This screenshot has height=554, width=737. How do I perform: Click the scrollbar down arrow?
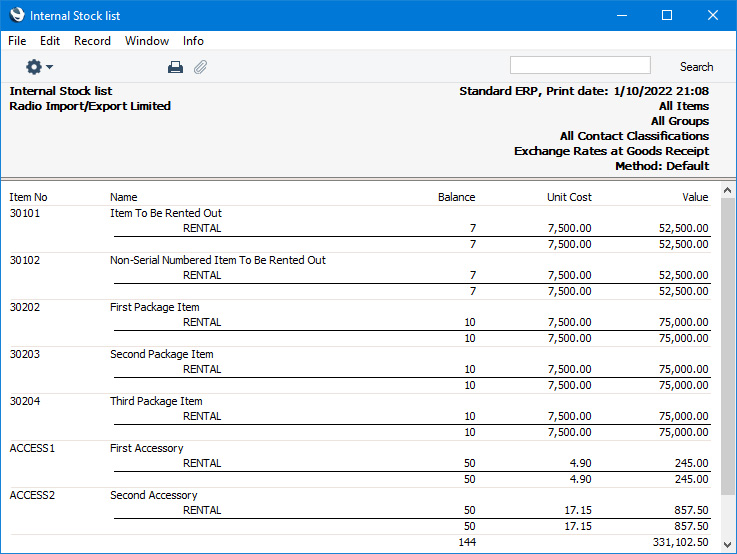point(727,545)
